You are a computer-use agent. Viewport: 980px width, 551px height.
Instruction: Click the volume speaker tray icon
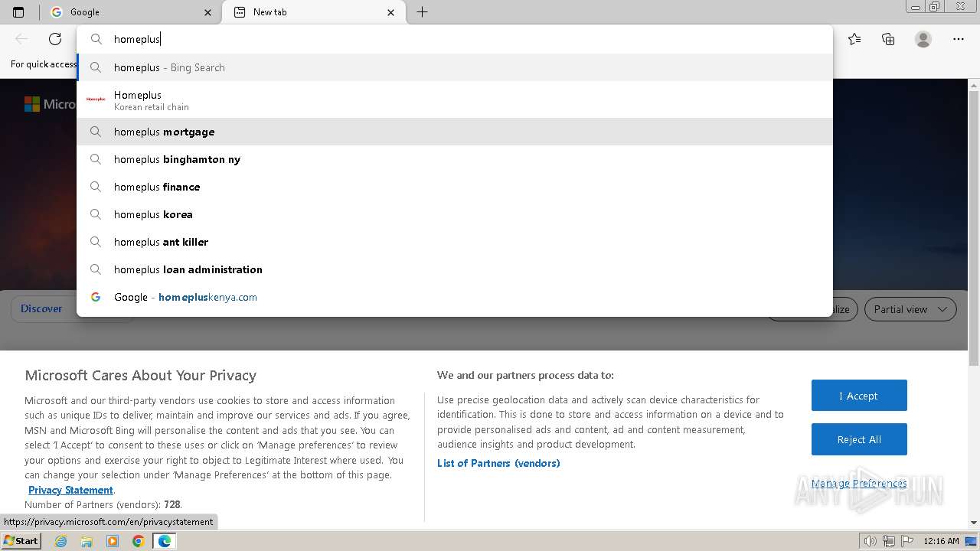[x=870, y=541]
